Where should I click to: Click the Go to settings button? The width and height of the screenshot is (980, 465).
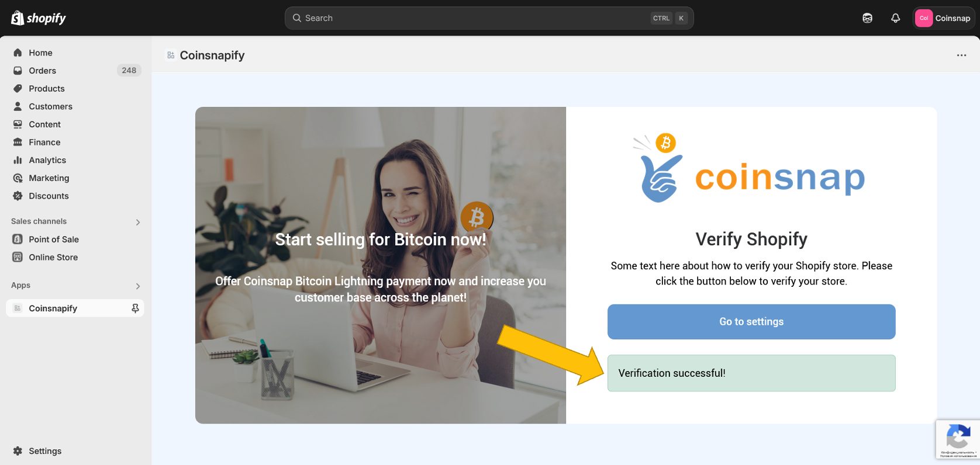point(751,322)
